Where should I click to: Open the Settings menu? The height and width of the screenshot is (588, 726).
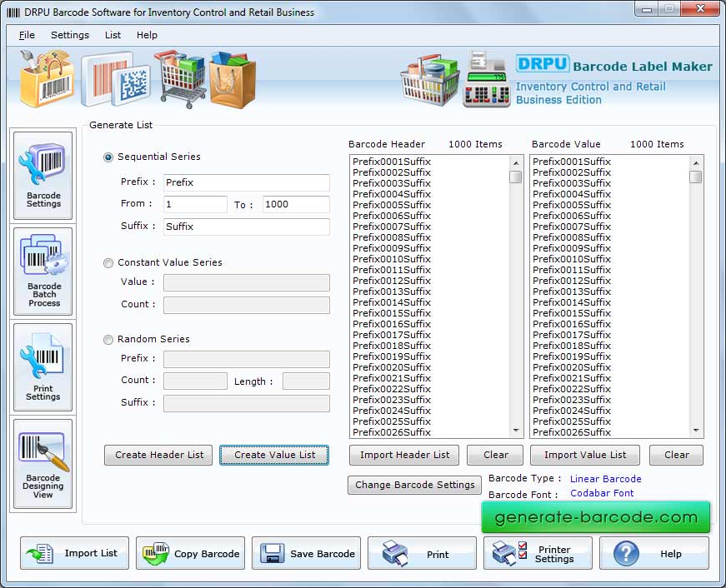70,35
